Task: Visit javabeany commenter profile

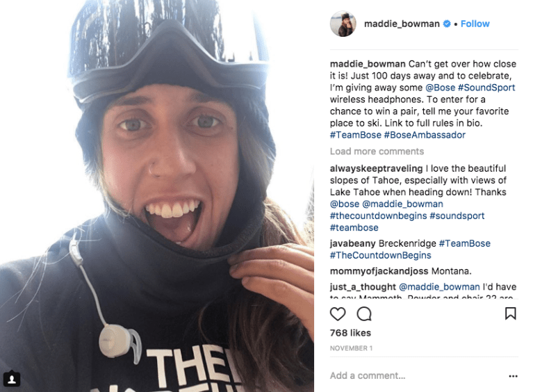Action: 353,243
